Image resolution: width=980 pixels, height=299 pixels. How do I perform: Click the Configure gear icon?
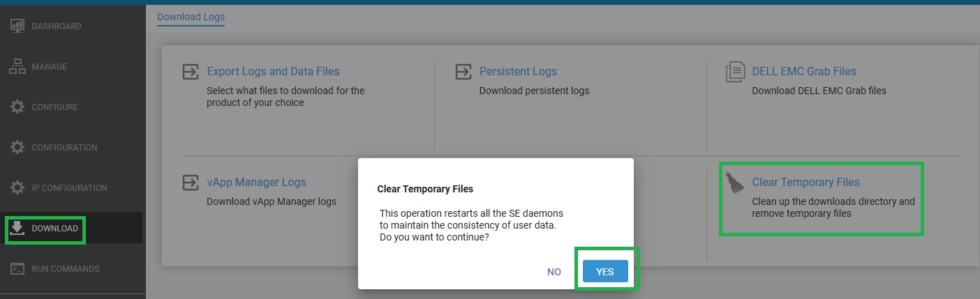(x=18, y=107)
